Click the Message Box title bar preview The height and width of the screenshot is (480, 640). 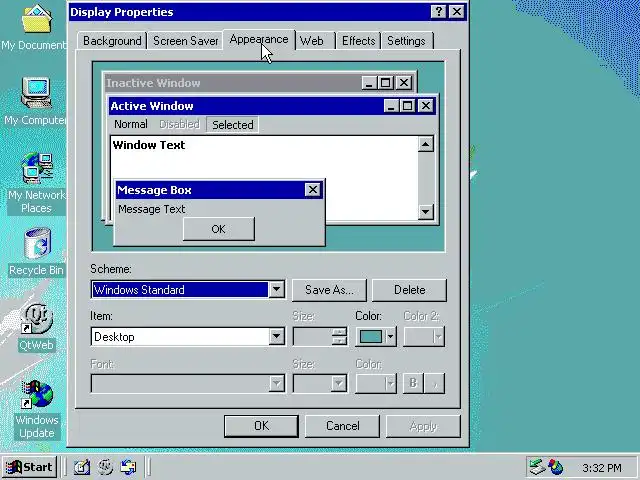click(x=210, y=190)
